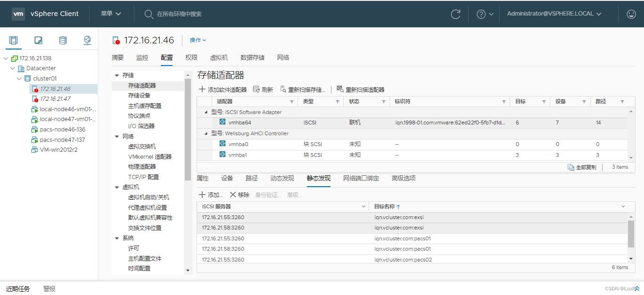Click host 172.16.21.47 alert icon
The image size is (644, 295).
(34, 99)
